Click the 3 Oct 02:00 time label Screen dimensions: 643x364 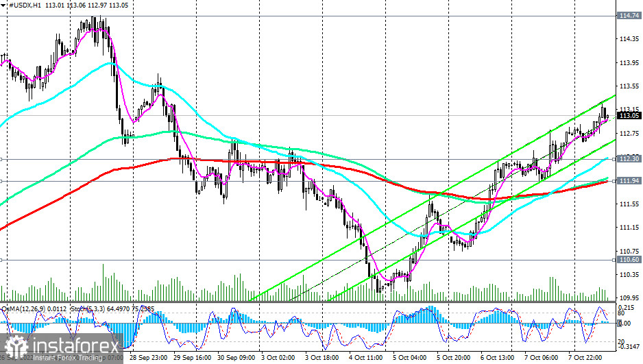278,357
